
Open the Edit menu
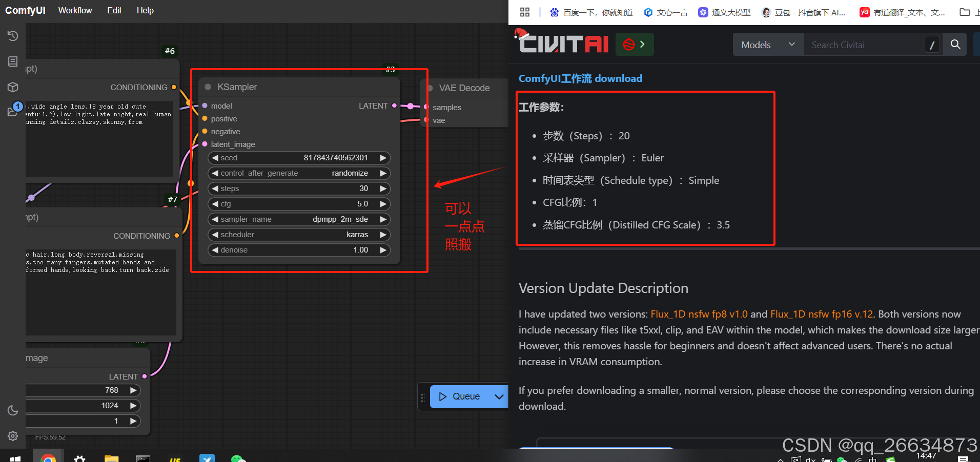114,10
